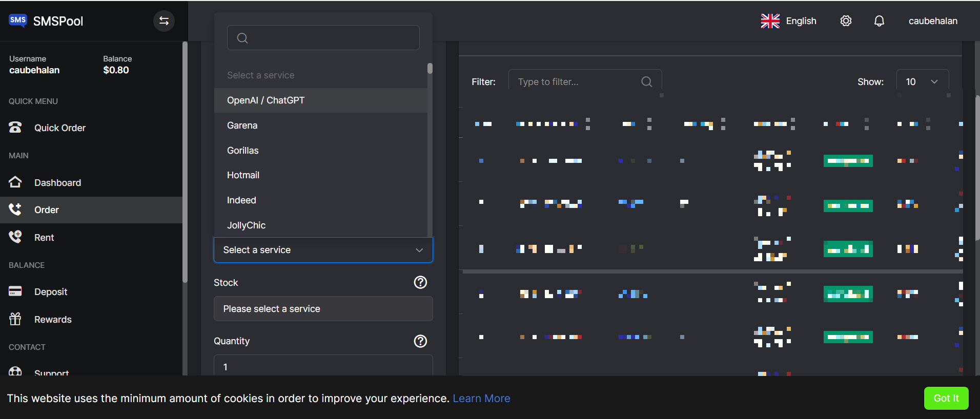The height and width of the screenshot is (419, 980).
Task: Focus the service search input field
Action: [x=323, y=38]
